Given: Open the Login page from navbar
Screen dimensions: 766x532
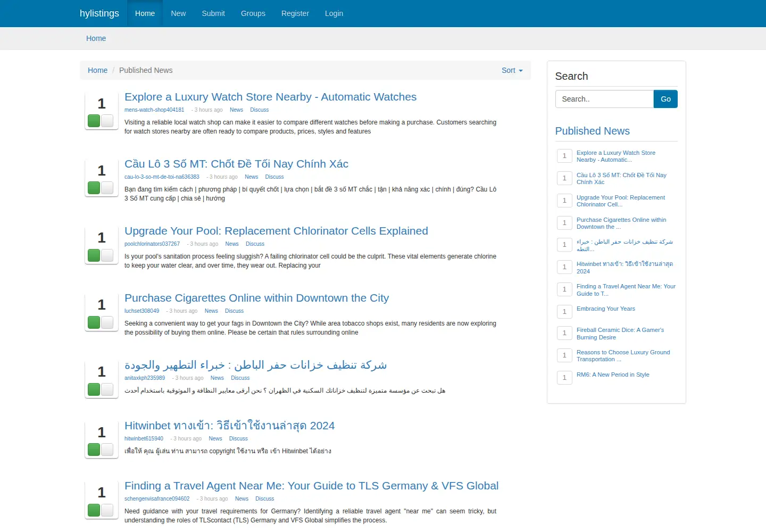Looking at the screenshot, I should 334,13.
